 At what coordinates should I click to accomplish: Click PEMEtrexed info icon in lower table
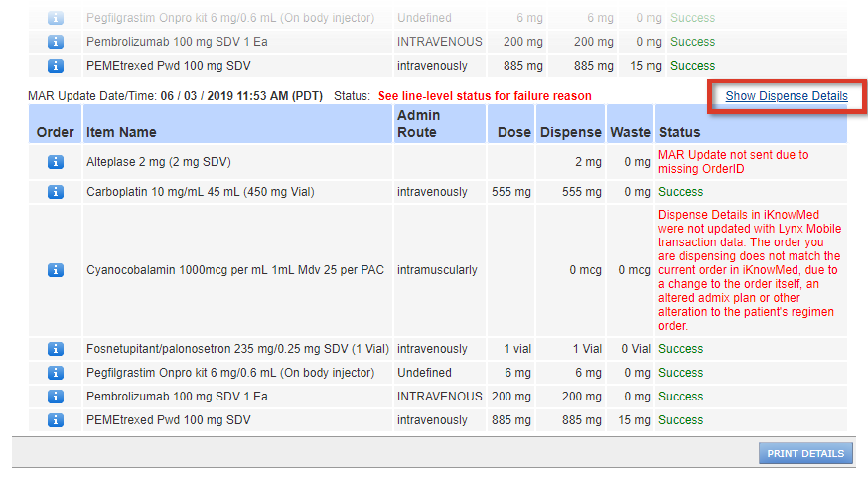56,420
